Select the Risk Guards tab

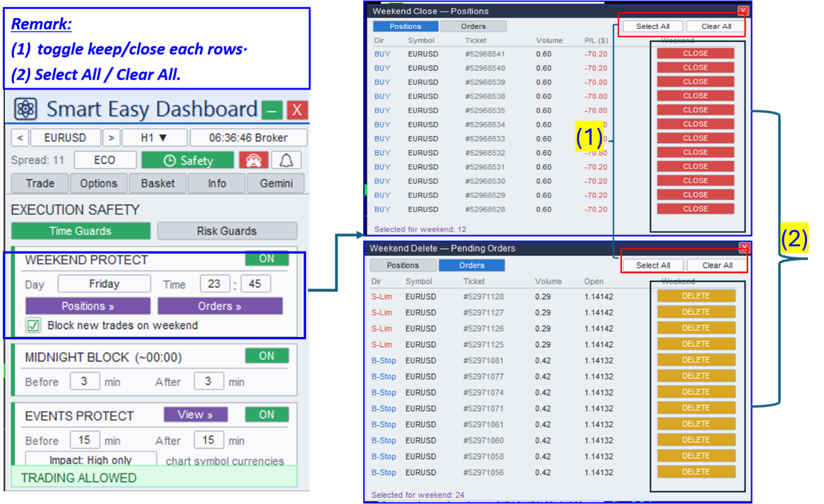[x=227, y=231]
